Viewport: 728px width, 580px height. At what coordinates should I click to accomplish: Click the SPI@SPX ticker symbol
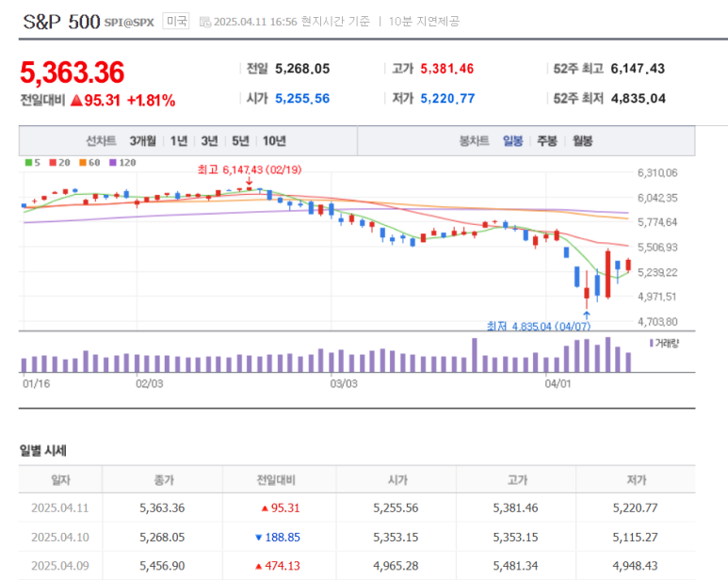pos(129,23)
